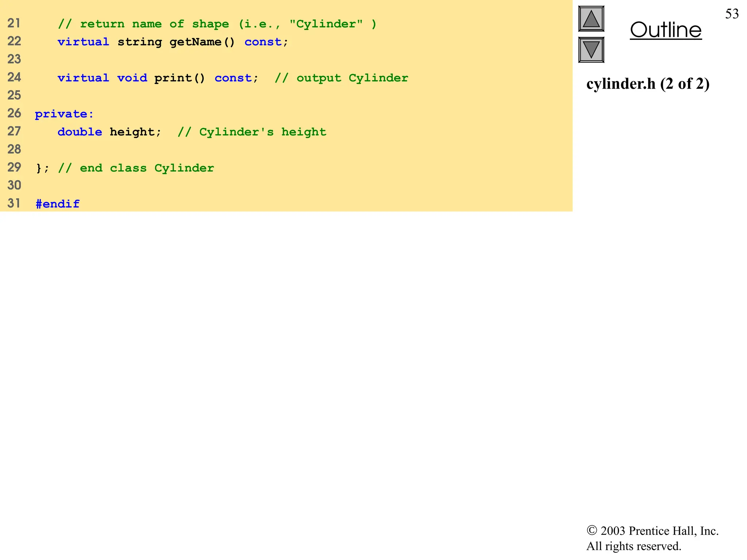Click the '© 2003 Prentice Hall, Inc.' copyright text

click(x=653, y=531)
